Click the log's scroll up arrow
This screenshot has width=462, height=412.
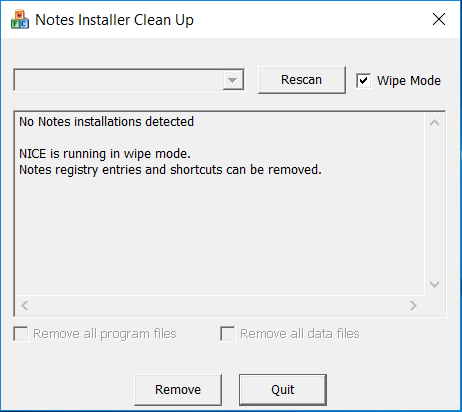434,123
